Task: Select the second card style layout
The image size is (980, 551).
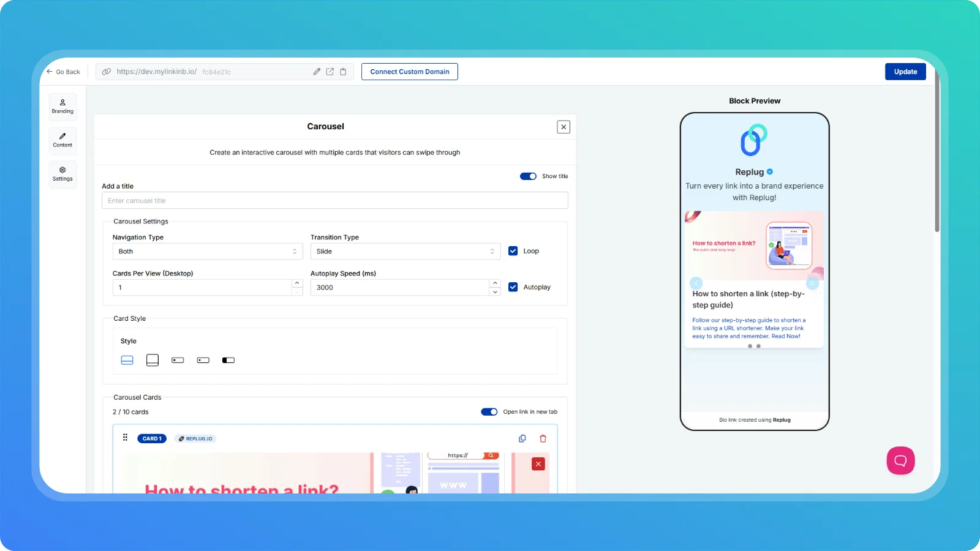Action: pos(153,360)
